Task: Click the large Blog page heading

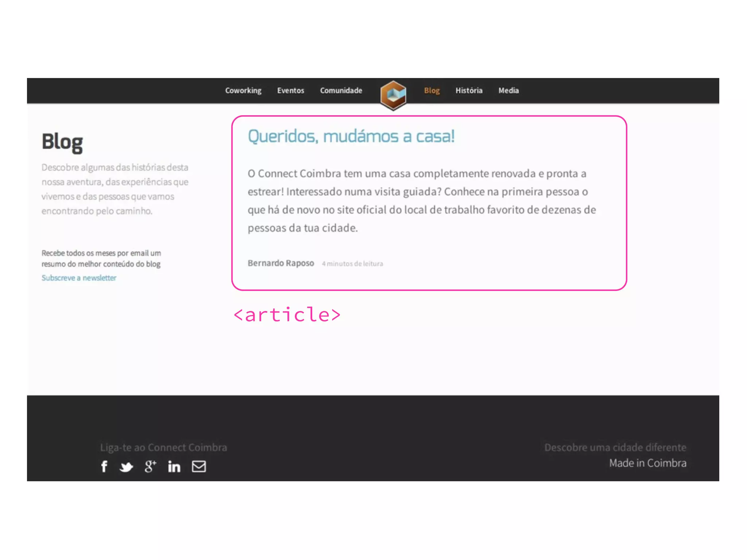Action: pos(62,141)
